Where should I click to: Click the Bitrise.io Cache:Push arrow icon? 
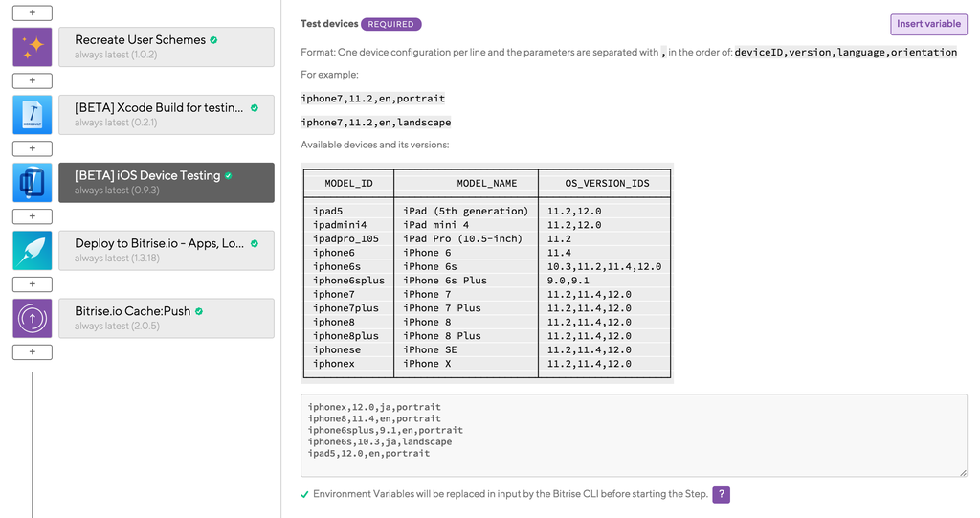click(x=33, y=319)
